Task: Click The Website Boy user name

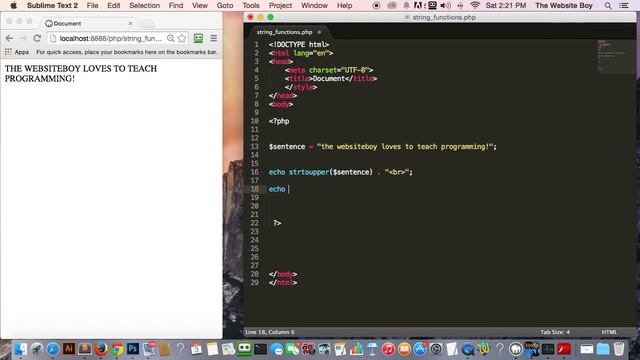Action: 564,5
